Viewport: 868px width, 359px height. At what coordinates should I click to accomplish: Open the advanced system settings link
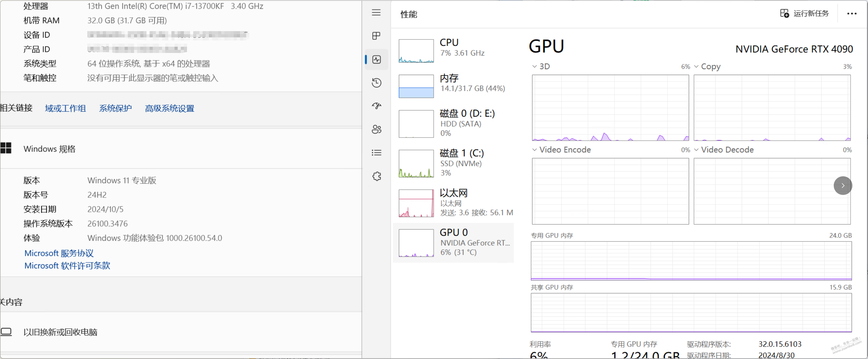pyautogui.click(x=170, y=109)
